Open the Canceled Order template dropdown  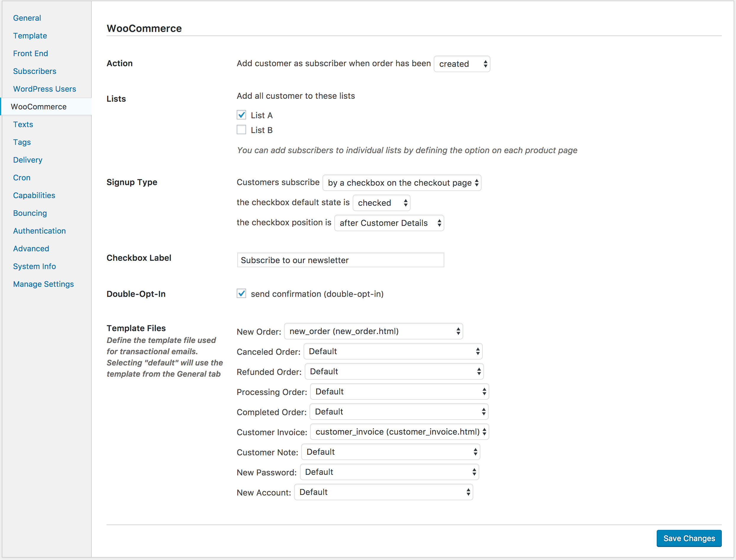(x=393, y=351)
